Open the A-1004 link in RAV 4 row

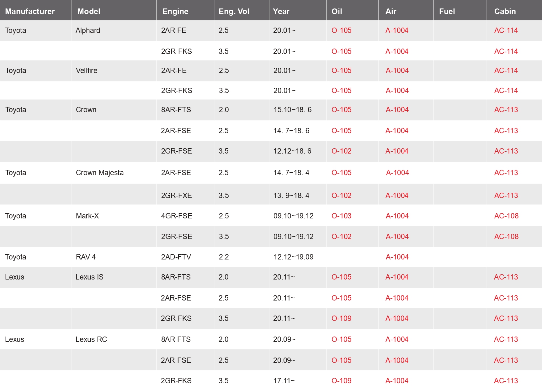pos(397,257)
